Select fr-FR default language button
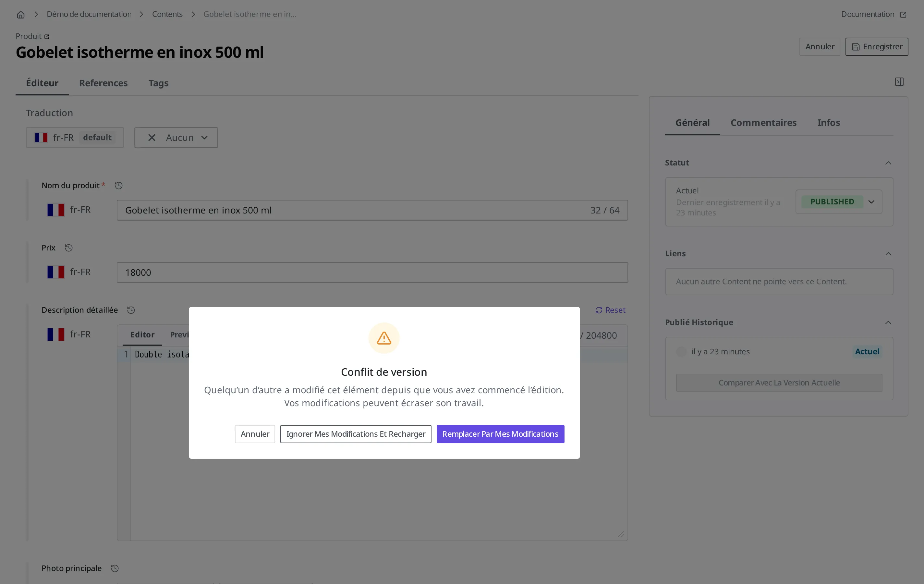Viewport: 924px width, 584px height. pyautogui.click(x=75, y=138)
